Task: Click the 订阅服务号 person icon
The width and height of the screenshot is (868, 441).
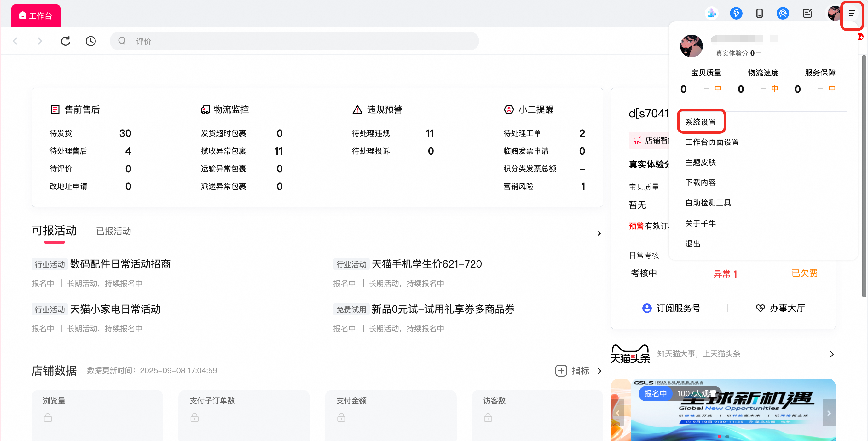Action: coord(647,308)
